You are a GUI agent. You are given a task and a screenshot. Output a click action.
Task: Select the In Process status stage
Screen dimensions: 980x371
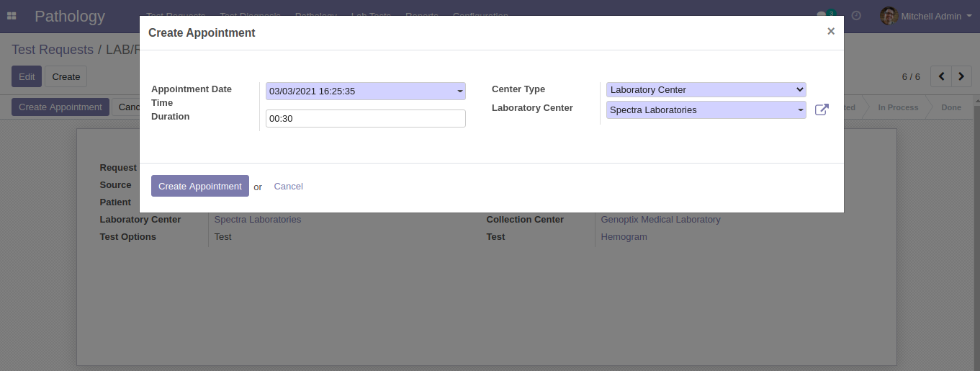click(x=897, y=107)
